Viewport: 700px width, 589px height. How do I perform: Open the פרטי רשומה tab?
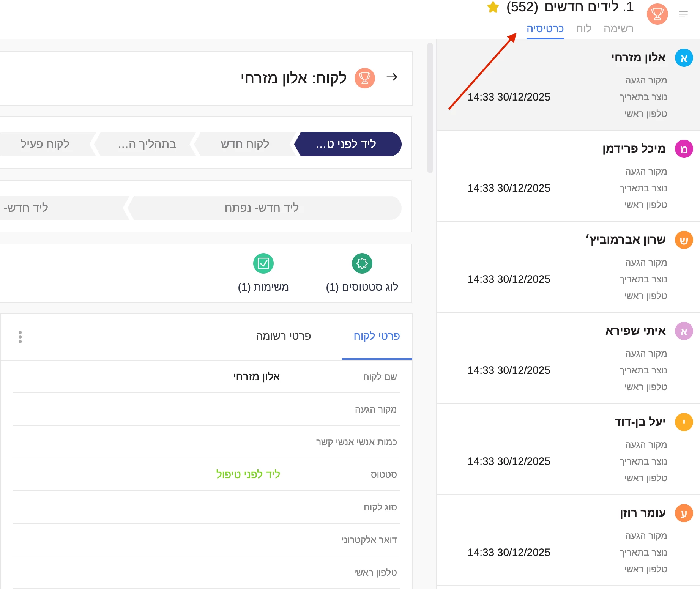click(x=283, y=336)
